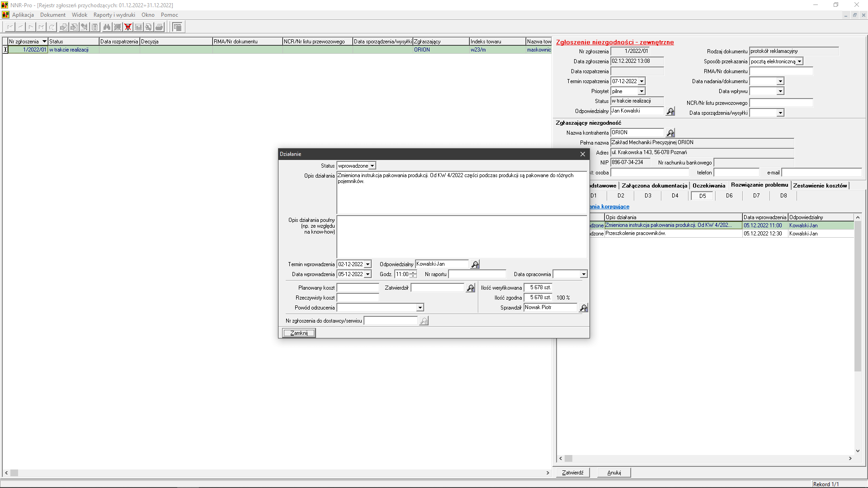This screenshot has width=868, height=488.
Task: Expand Powód odrzucenia dropdown
Action: pyautogui.click(x=420, y=308)
